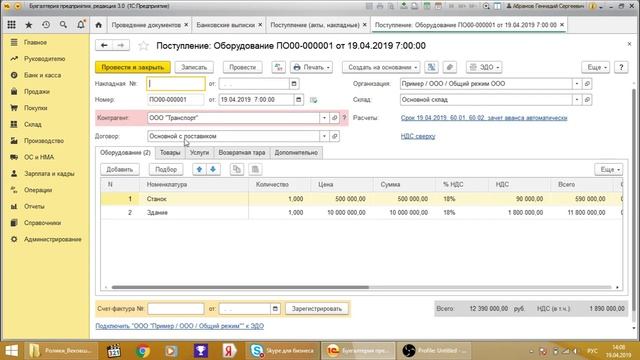
Task: Open Зарплата и кадры section
Action: (x=49, y=173)
